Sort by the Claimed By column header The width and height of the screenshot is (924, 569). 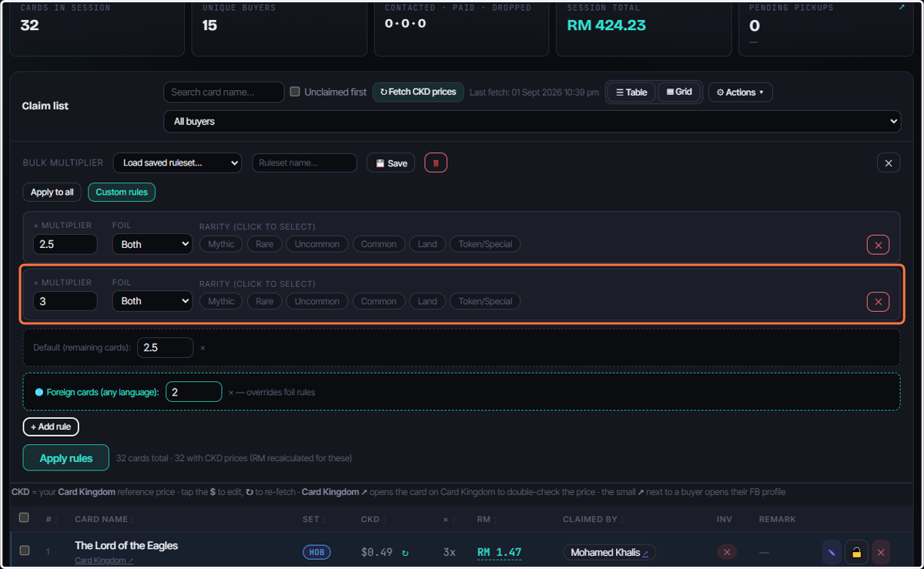click(593, 519)
